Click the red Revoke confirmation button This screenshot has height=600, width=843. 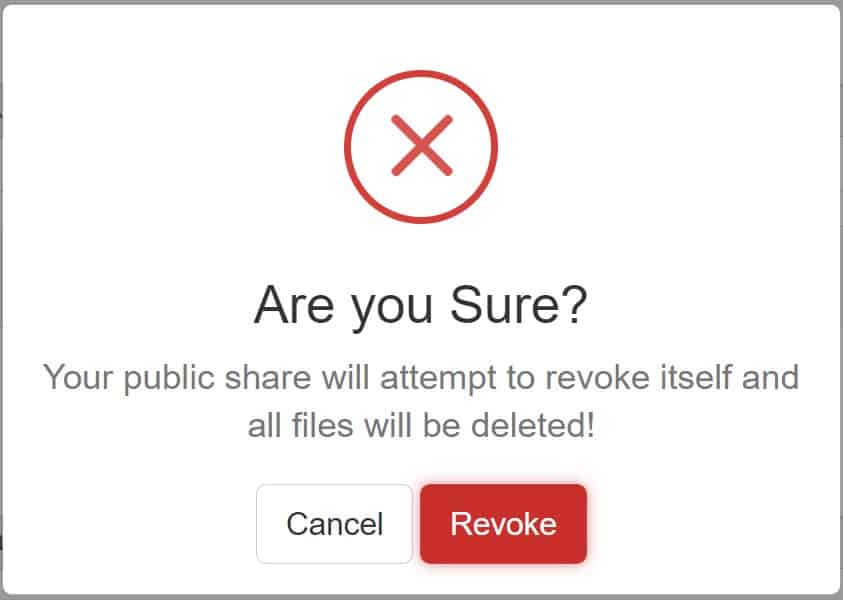click(503, 524)
